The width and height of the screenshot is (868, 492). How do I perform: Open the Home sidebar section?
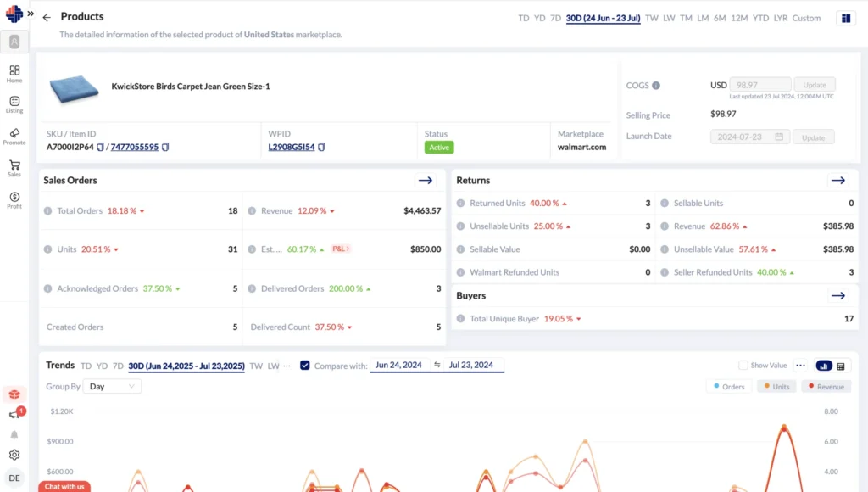14,74
